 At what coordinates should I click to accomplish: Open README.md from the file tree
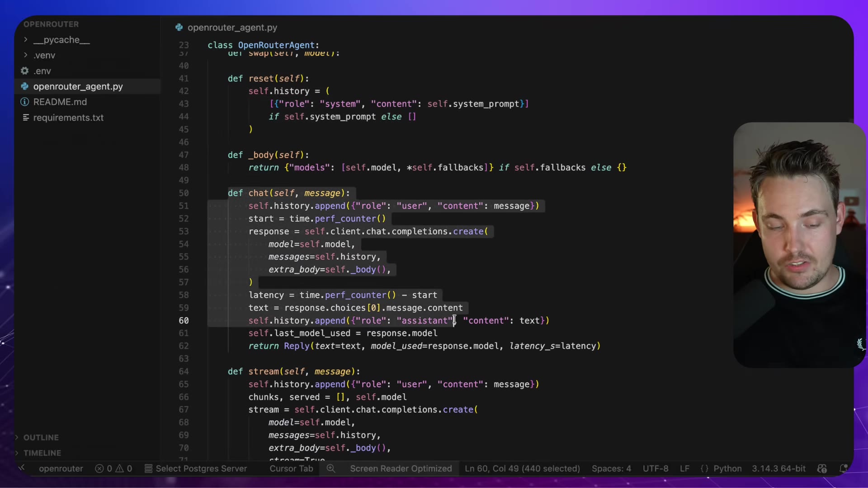click(60, 102)
